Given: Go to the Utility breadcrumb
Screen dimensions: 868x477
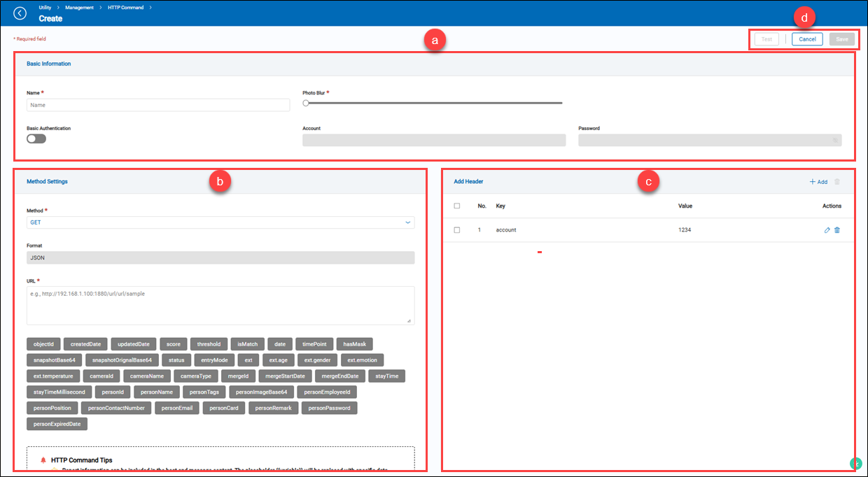Looking at the screenshot, I should coord(45,7).
